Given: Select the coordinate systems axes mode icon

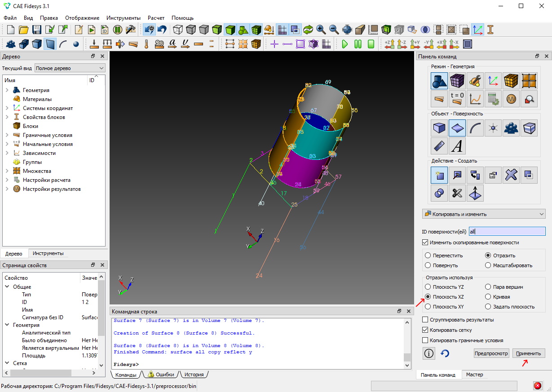Looking at the screenshot, I should click(493, 81).
